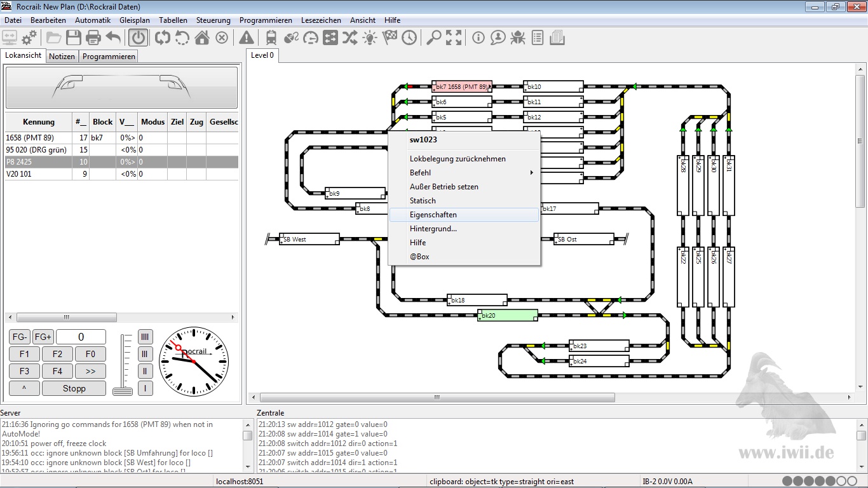Screen dimensions: 868x488
Task: Click the bug report icon
Action: 518,37
